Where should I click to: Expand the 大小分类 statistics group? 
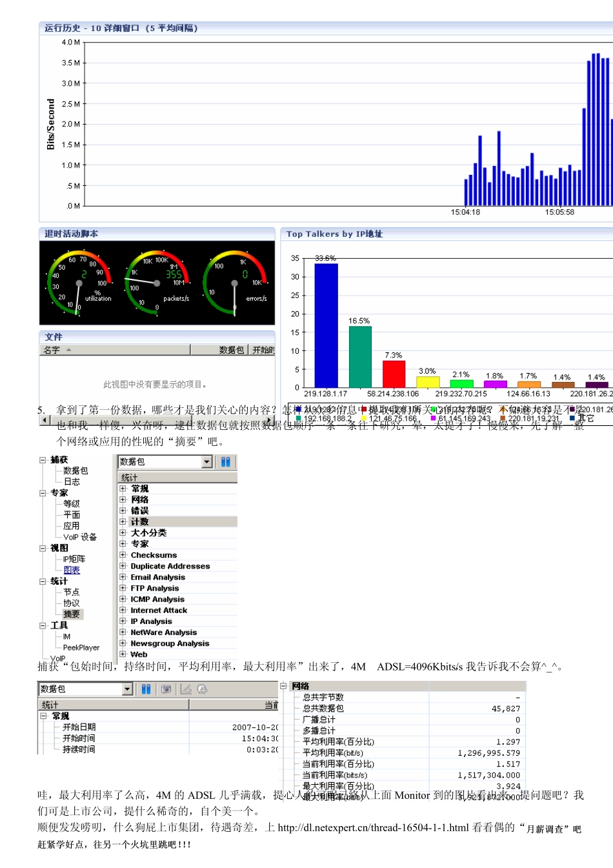pyautogui.click(x=123, y=532)
